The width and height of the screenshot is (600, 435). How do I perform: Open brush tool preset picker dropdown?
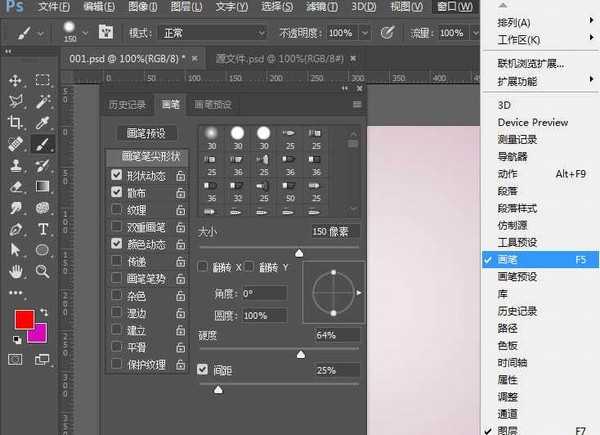point(41,34)
